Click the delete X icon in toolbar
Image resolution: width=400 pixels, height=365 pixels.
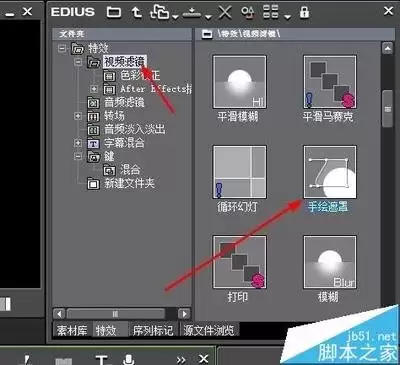tap(225, 13)
